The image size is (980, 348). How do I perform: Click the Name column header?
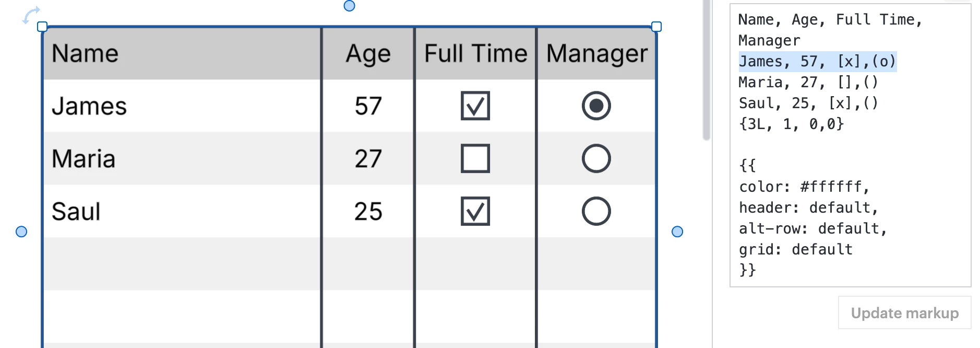pos(182,53)
